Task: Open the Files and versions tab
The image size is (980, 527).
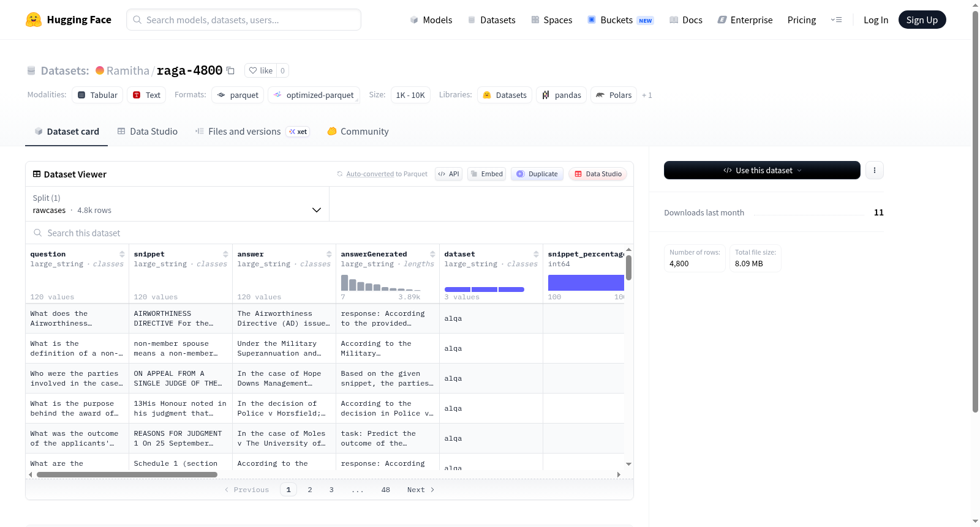Action: (x=252, y=132)
